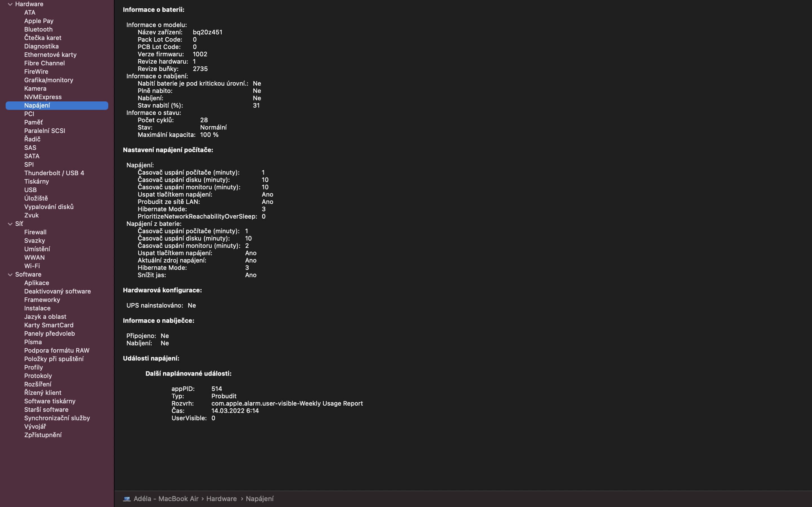
Task: Open Aplikace under Software
Action: tap(37, 283)
